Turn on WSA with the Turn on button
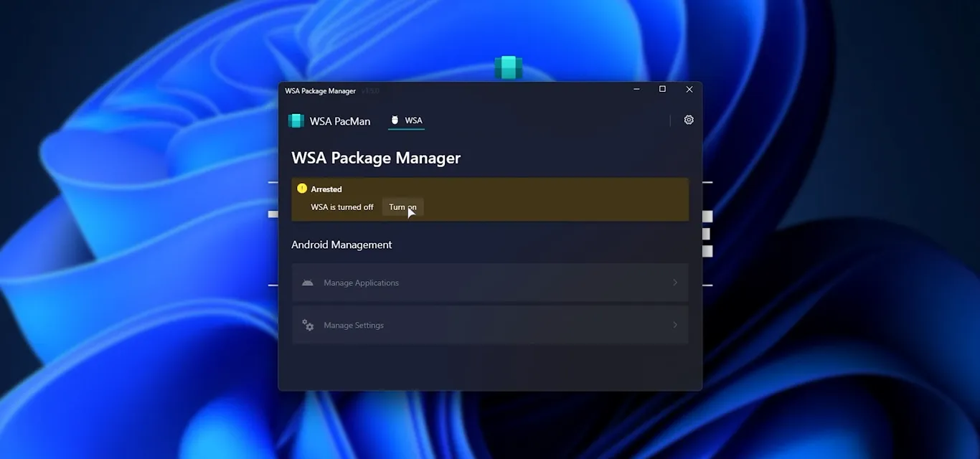The height and width of the screenshot is (459, 980). (x=402, y=207)
